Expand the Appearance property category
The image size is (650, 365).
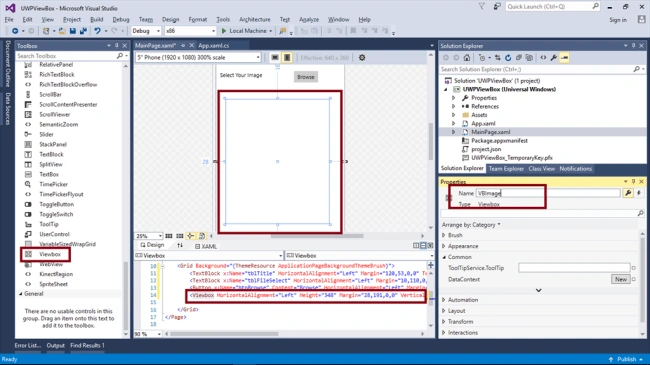[x=444, y=246]
